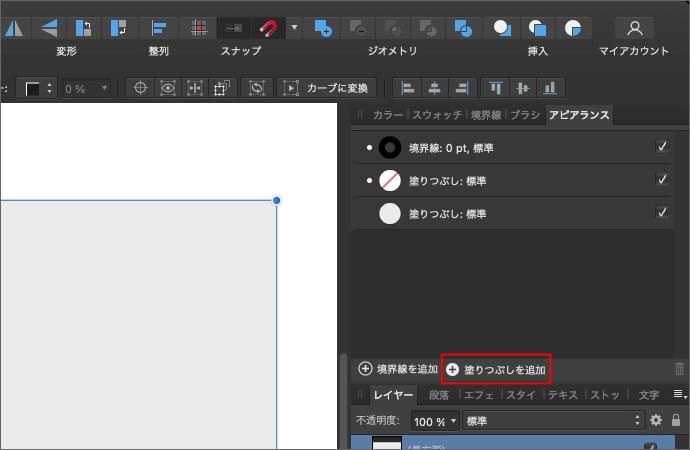This screenshot has height=450, width=690.
Task: Switch to the カラー tab
Action: 388,115
